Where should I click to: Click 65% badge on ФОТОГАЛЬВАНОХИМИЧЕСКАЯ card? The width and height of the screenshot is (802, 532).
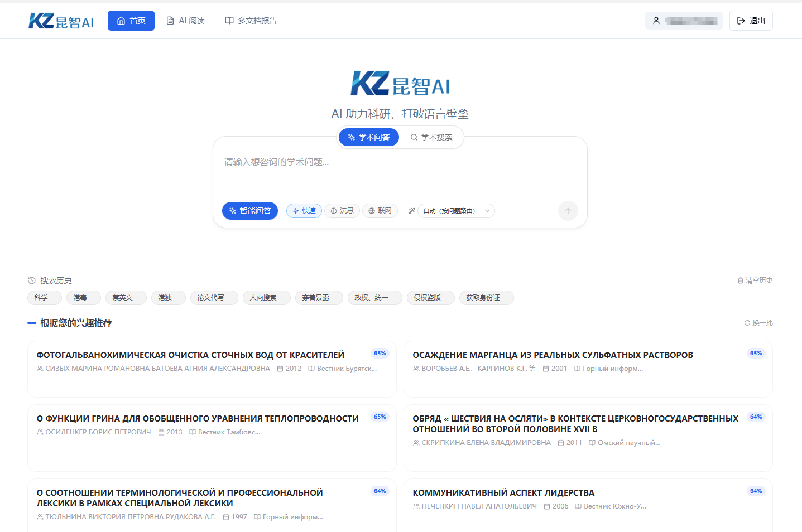point(380,354)
